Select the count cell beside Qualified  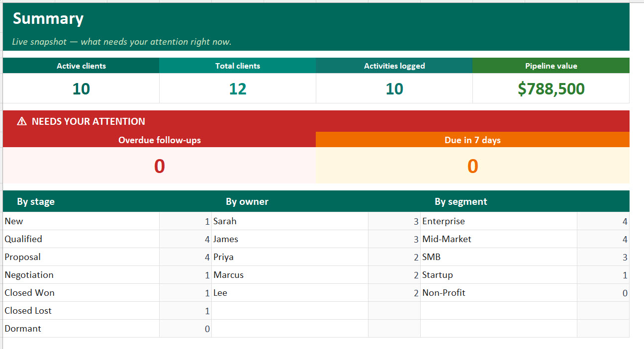[x=185, y=239]
